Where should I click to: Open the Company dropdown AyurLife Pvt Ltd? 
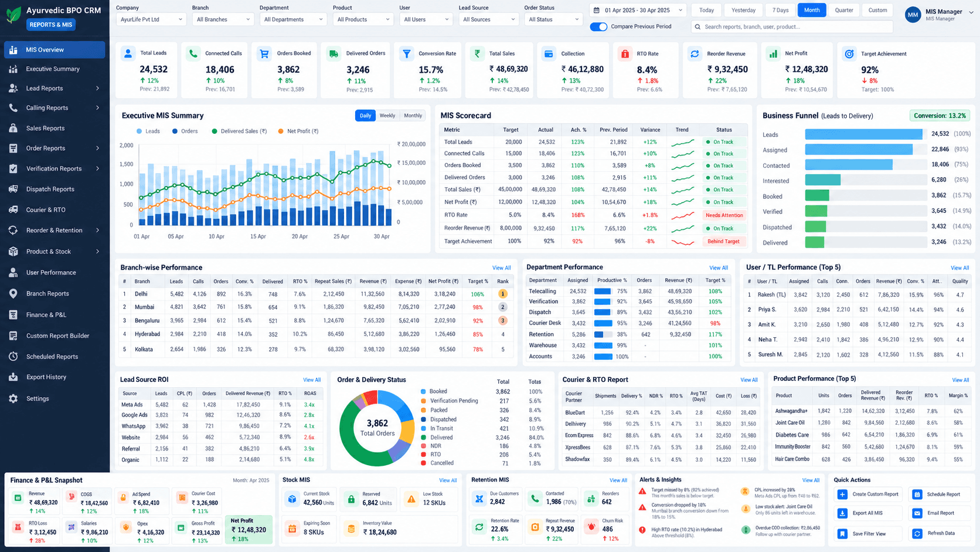pos(151,19)
